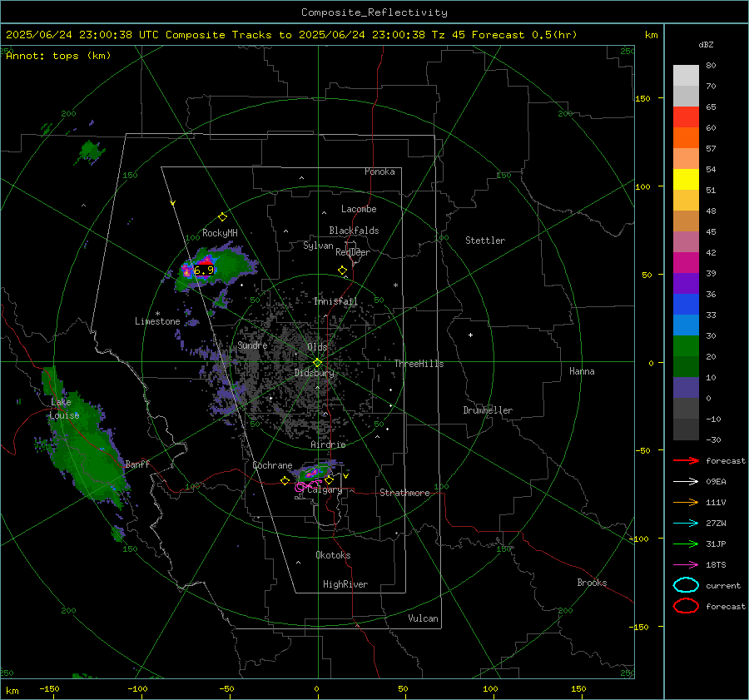This screenshot has width=749, height=700.
Task: Click the yellow radar-site diamond at map center
Action: [318, 363]
